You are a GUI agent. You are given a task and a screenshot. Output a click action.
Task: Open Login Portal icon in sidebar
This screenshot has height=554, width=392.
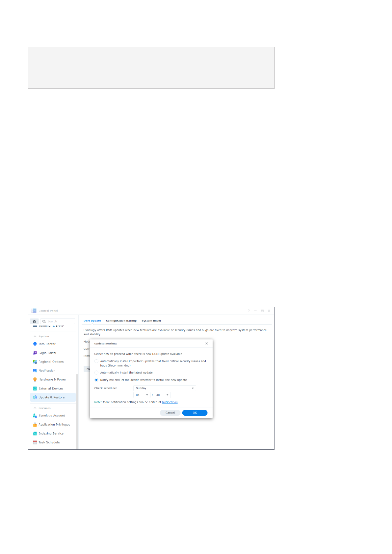click(35, 353)
